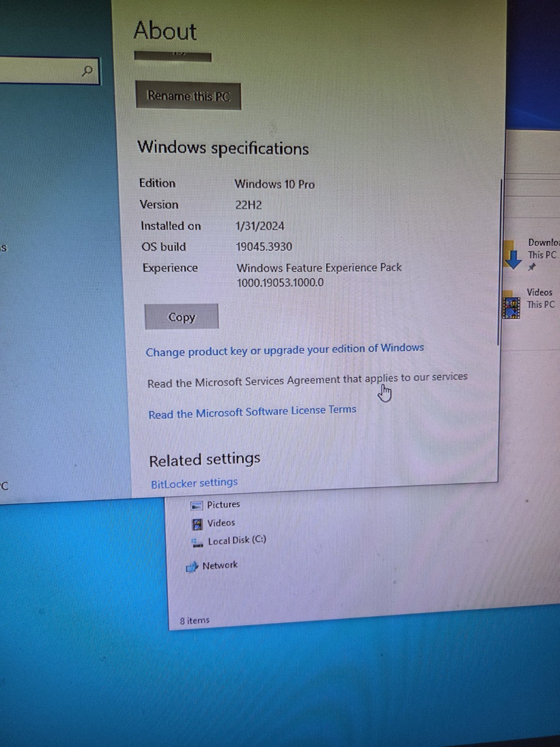Open Change product key or upgrade link
The width and height of the screenshot is (560, 747).
(285, 350)
